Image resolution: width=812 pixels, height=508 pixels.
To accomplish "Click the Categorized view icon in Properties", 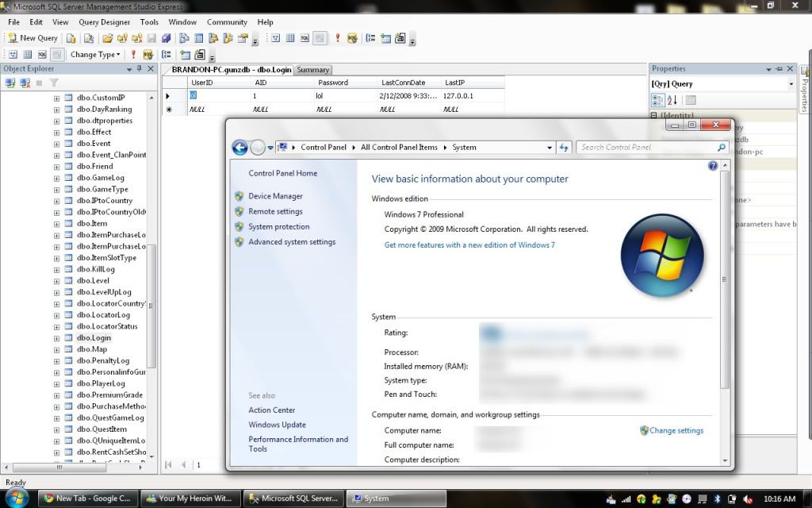I will 657,100.
